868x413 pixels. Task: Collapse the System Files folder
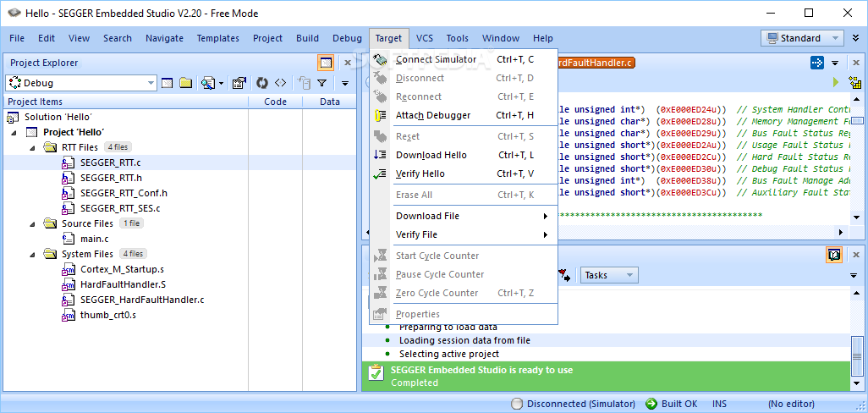point(32,254)
